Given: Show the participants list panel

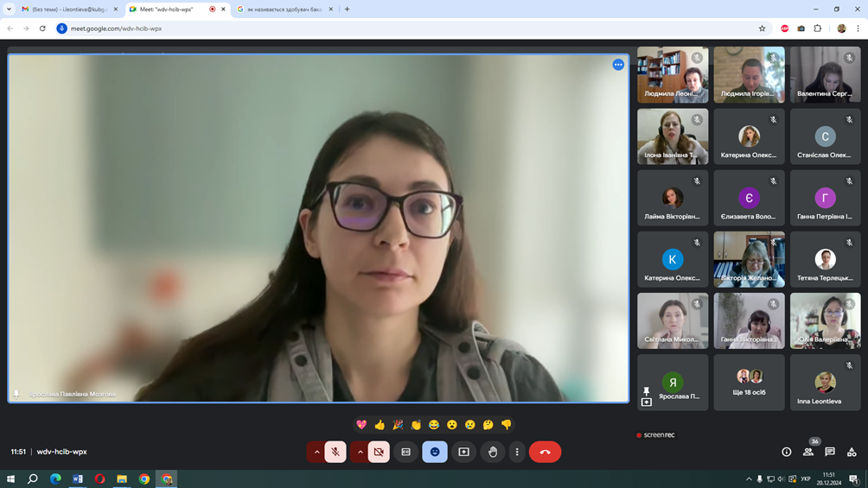Looking at the screenshot, I should [x=808, y=452].
